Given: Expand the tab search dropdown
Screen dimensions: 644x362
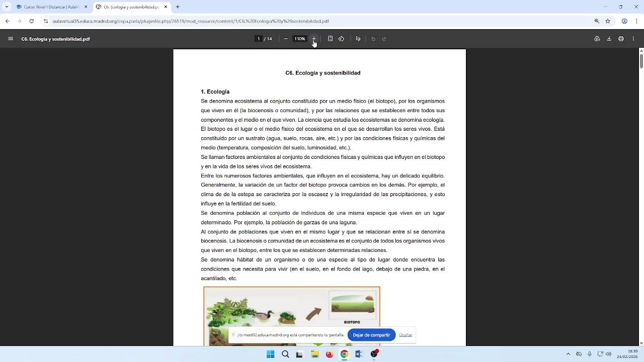Looking at the screenshot, I should (x=7, y=7).
